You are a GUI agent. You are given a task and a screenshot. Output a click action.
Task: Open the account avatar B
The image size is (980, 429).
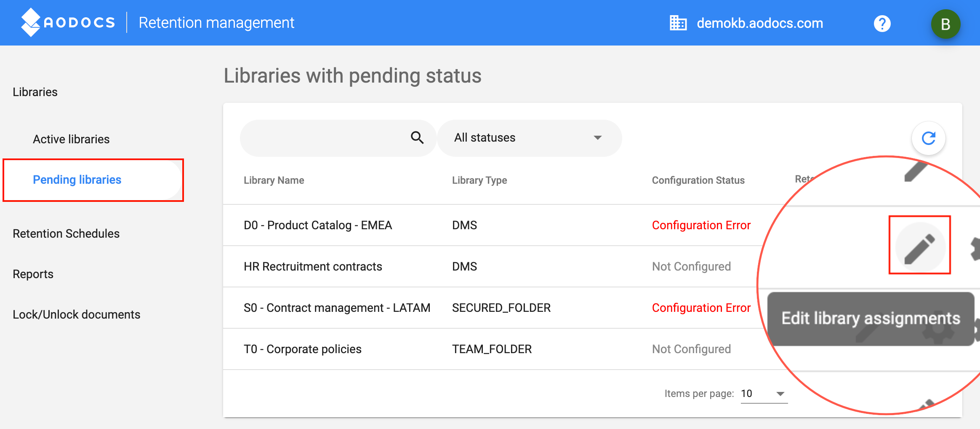click(945, 24)
